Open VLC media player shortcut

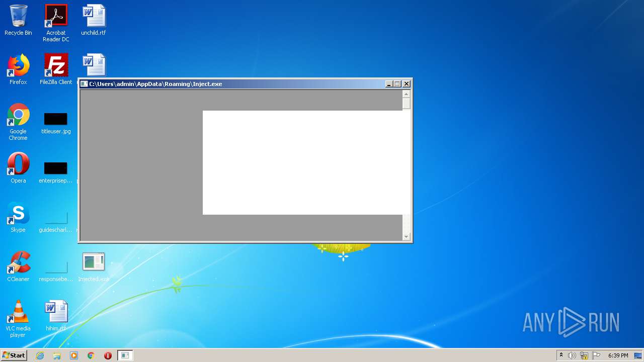18,319
